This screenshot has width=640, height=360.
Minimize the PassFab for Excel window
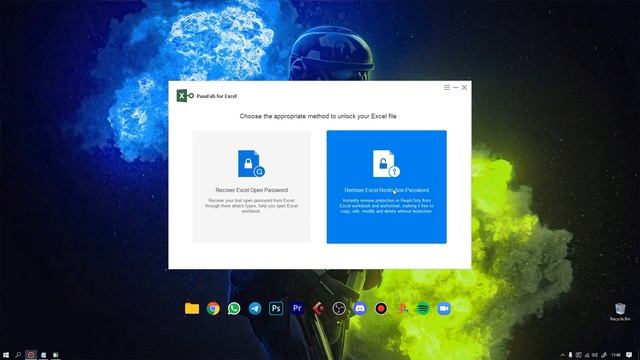pyautogui.click(x=456, y=87)
